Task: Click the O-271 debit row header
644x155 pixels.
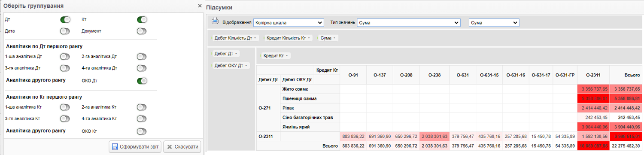Action: coord(268,108)
